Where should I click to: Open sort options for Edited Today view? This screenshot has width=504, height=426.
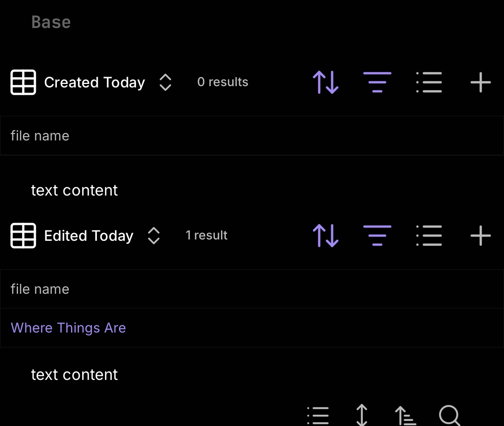click(326, 236)
